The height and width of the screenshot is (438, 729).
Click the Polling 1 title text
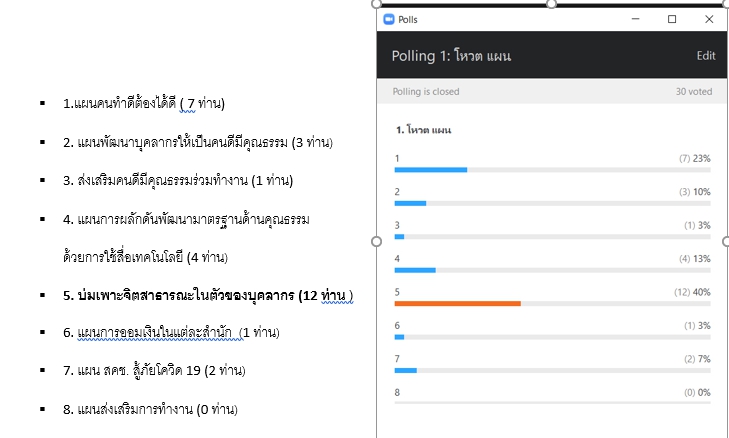click(x=451, y=56)
